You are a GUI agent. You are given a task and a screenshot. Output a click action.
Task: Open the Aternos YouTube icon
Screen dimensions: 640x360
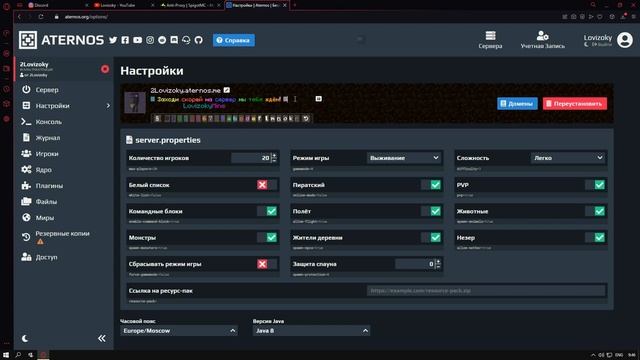[138, 40]
